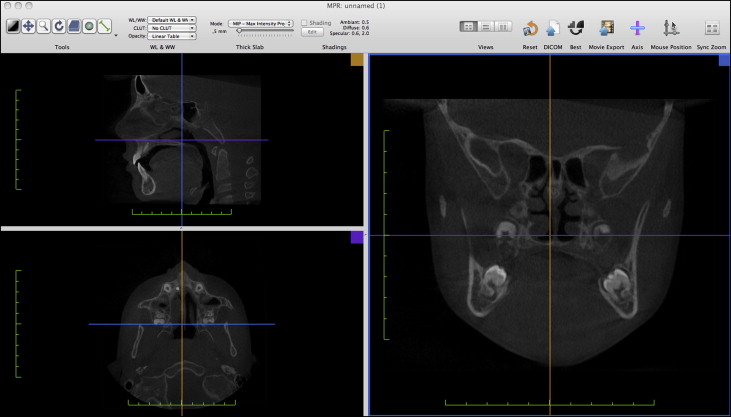Click the Best rendering button

pyautogui.click(x=575, y=28)
